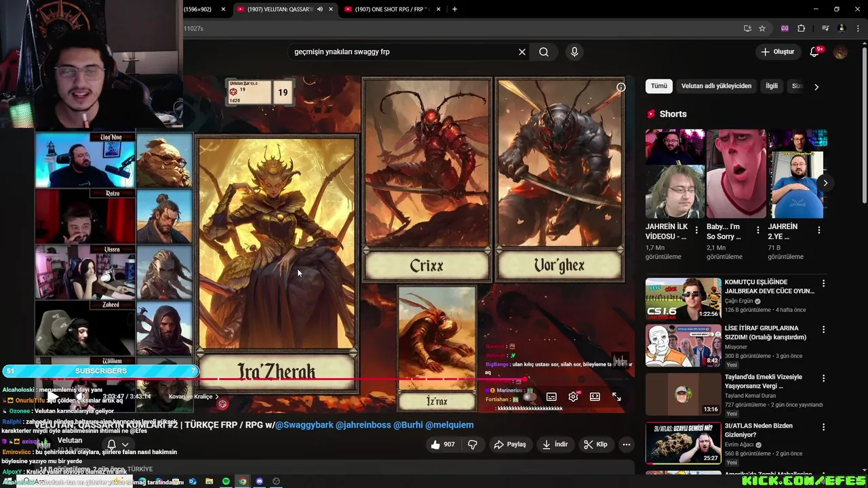Toggle subtitles in the player
Image resolution: width=868 pixels, height=488 pixels.
click(551, 396)
